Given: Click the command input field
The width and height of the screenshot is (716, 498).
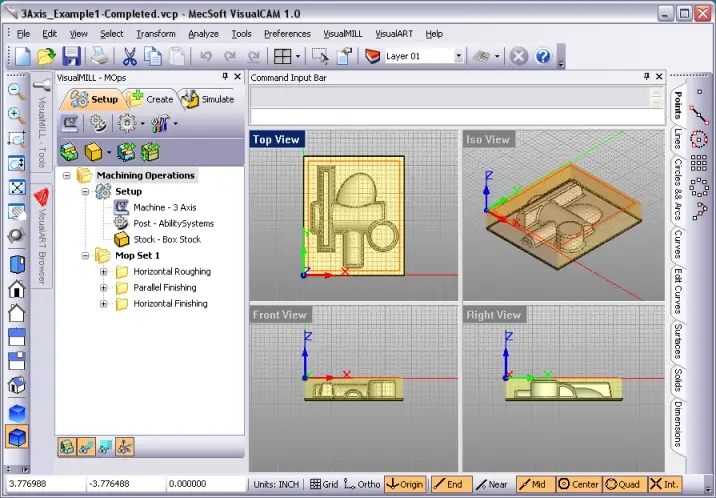Looking at the screenshot, I should 457,116.
